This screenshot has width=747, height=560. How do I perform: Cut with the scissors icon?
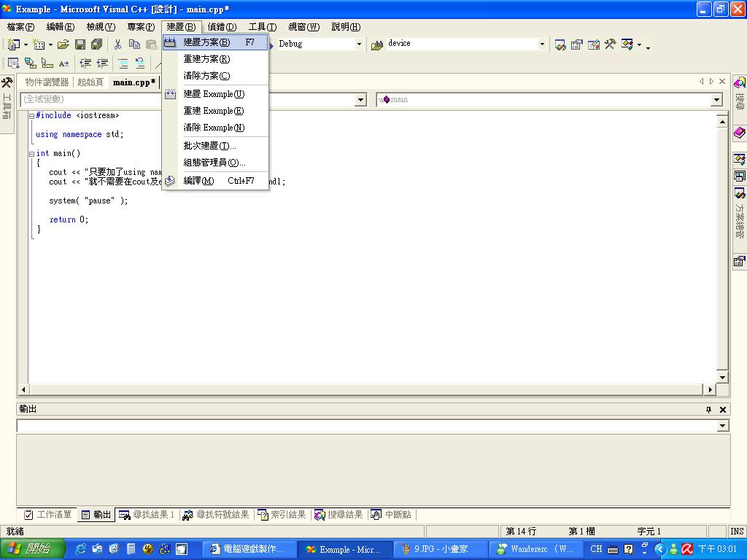pyautogui.click(x=117, y=44)
